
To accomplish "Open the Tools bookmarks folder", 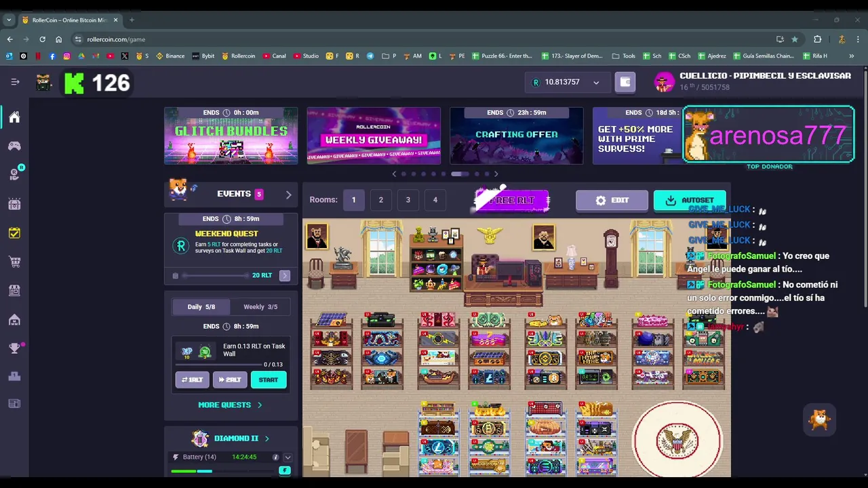I will [624, 56].
